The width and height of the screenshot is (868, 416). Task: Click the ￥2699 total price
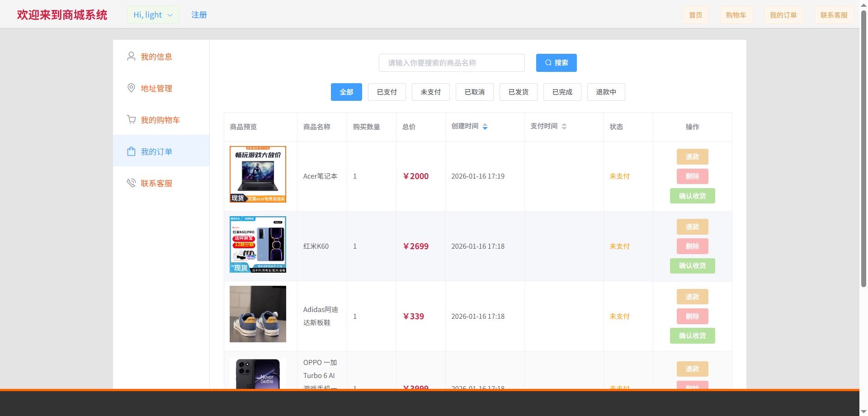tap(415, 246)
